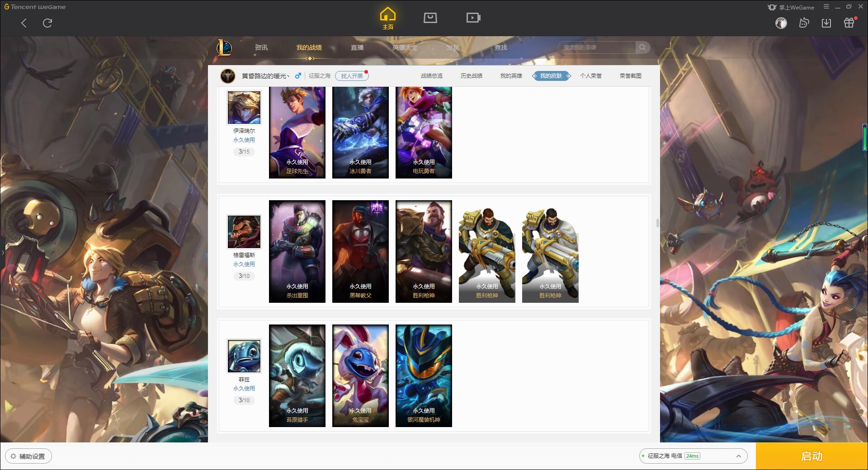Click the male gender symbol icon
Viewport: 868px width, 470px height.
click(298, 76)
